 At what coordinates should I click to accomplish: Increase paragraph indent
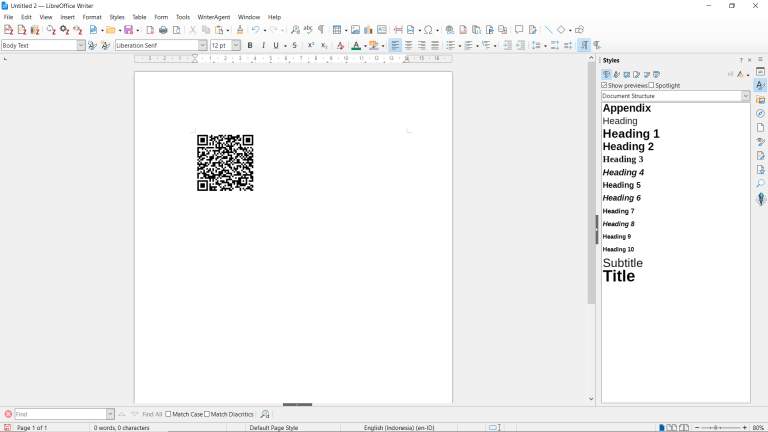click(507, 45)
